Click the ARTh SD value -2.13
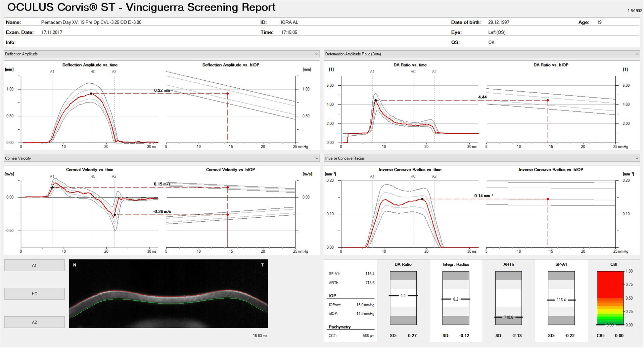This screenshot has width=644, height=348. [517, 336]
